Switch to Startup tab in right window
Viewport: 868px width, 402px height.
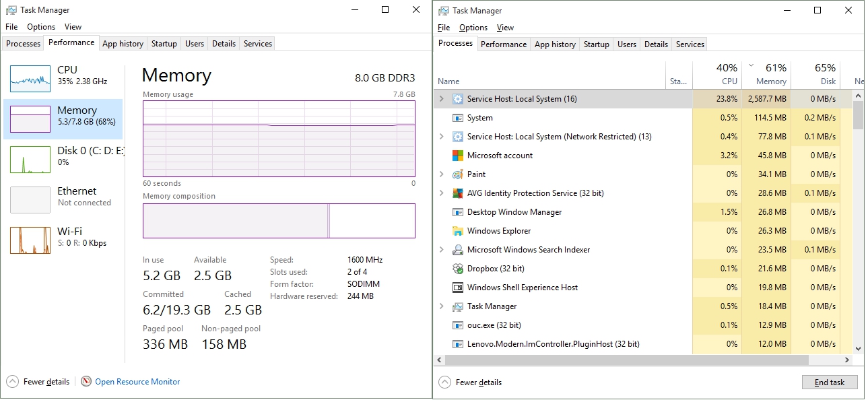pos(596,44)
